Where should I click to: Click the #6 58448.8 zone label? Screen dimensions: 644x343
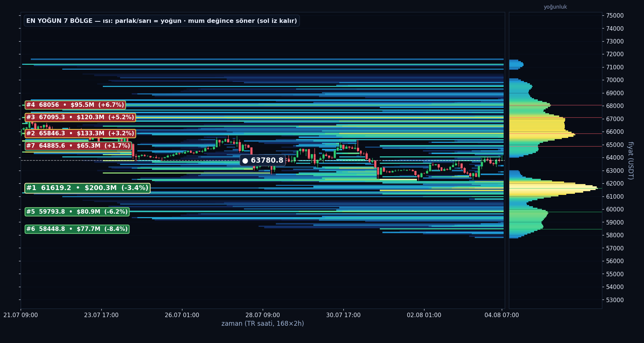77,229
